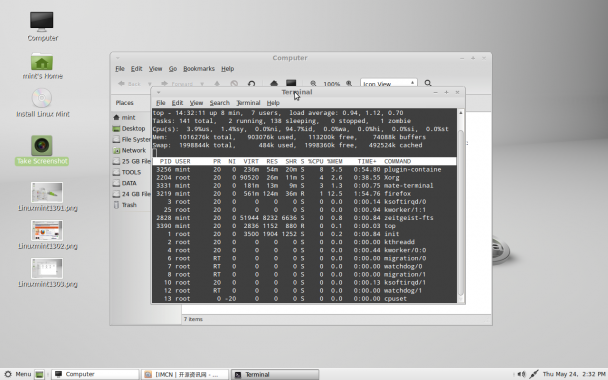Click the Computer toolbar icon
The width and height of the screenshot is (608, 380).
291,83
